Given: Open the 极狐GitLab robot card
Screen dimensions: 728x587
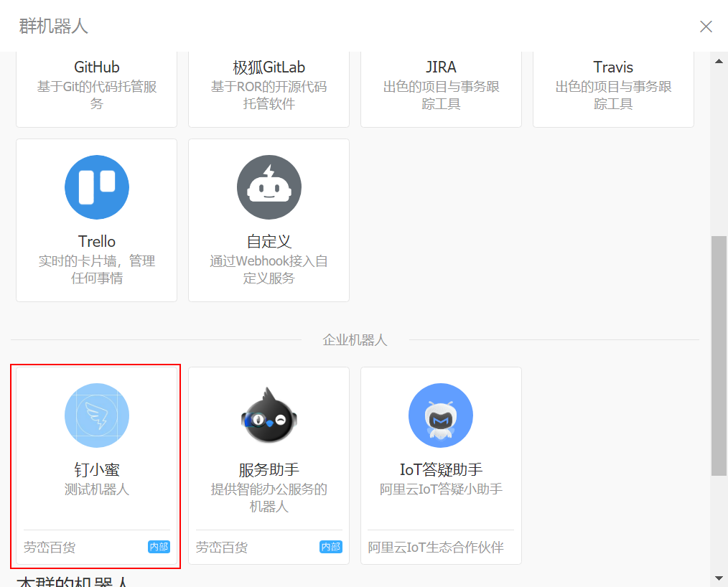Looking at the screenshot, I should pos(269,86).
